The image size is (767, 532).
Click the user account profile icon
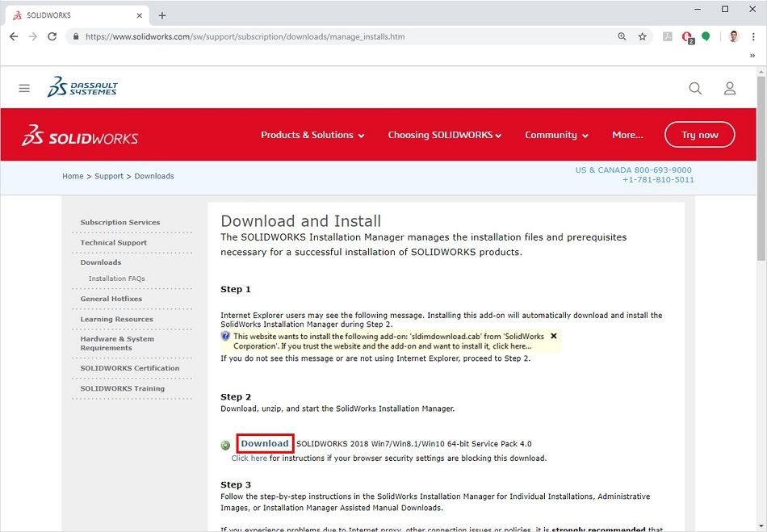point(730,88)
